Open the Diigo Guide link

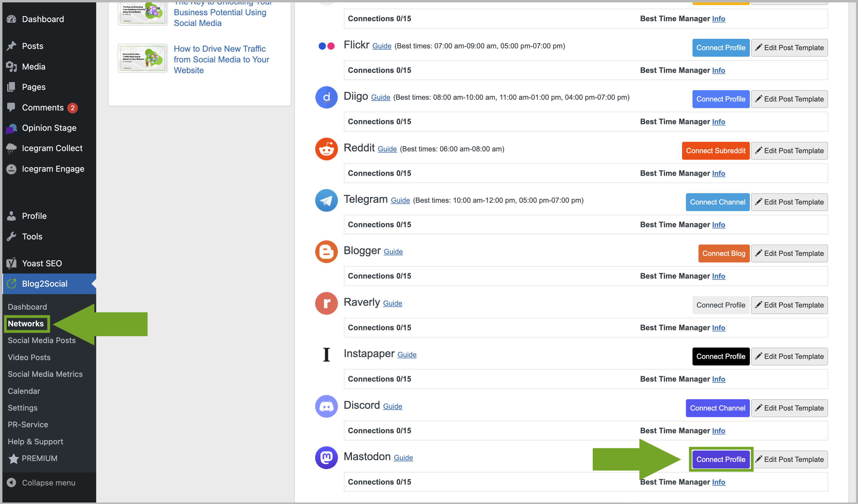tap(381, 97)
